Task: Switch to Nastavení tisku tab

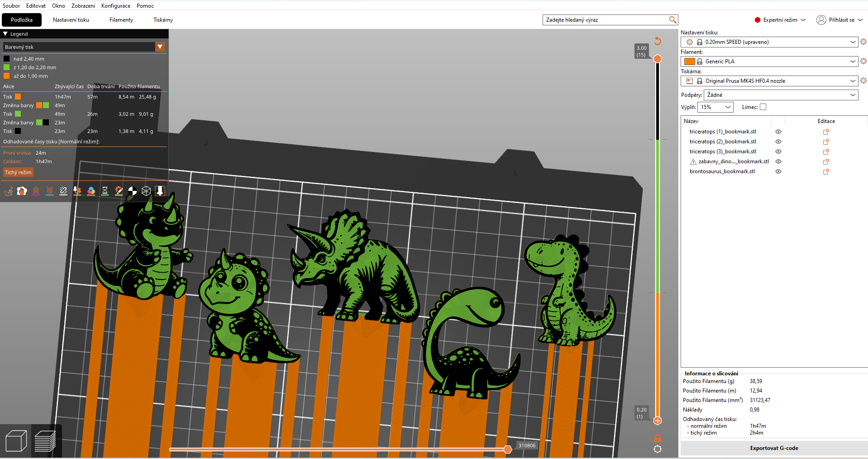Action: [x=71, y=19]
